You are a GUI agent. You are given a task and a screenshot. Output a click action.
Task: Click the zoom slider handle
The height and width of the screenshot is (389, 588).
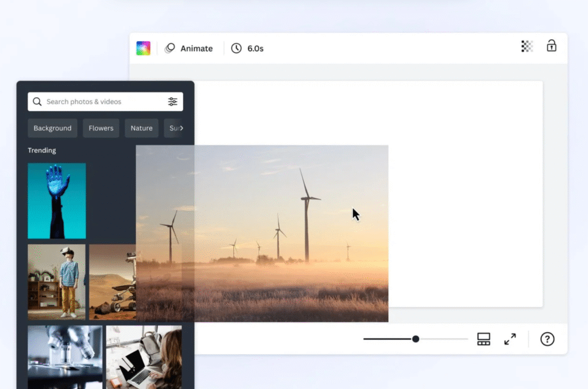point(415,339)
